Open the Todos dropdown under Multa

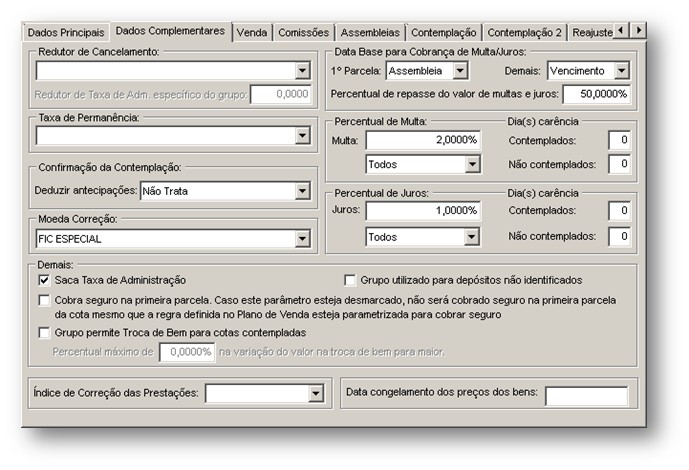472,164
